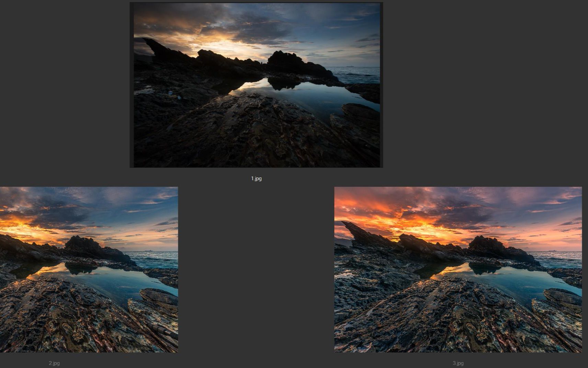Select the vivid red 3.jpg thumbnail
Screen dimensions: 588x368
click(x=458, y=269)
